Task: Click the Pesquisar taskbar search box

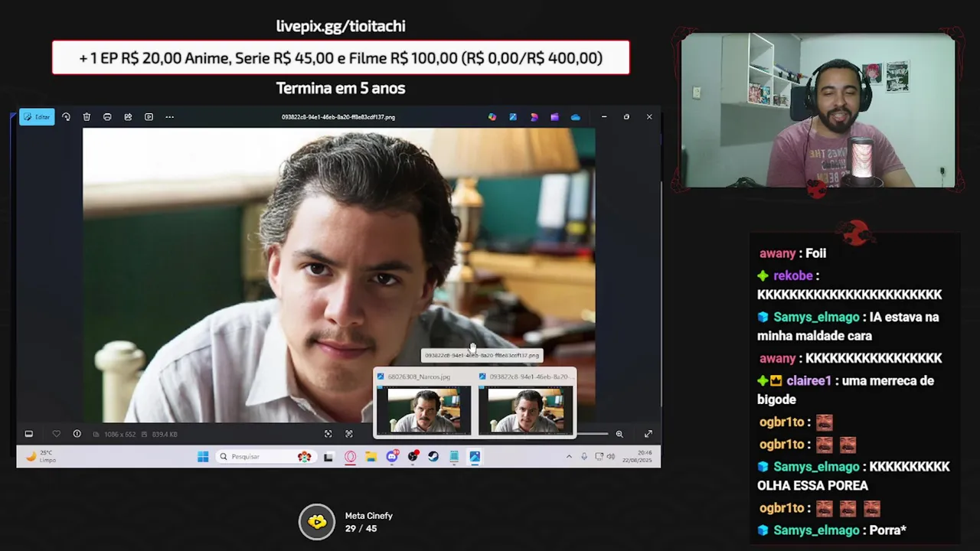Action: pos(265,457)
